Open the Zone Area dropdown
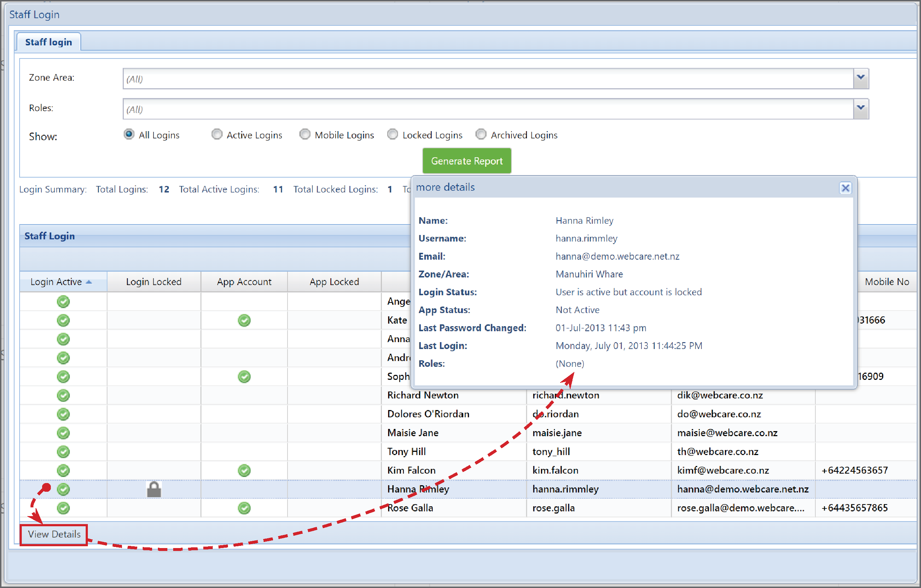921x588 pixels. tap(861, 78)
